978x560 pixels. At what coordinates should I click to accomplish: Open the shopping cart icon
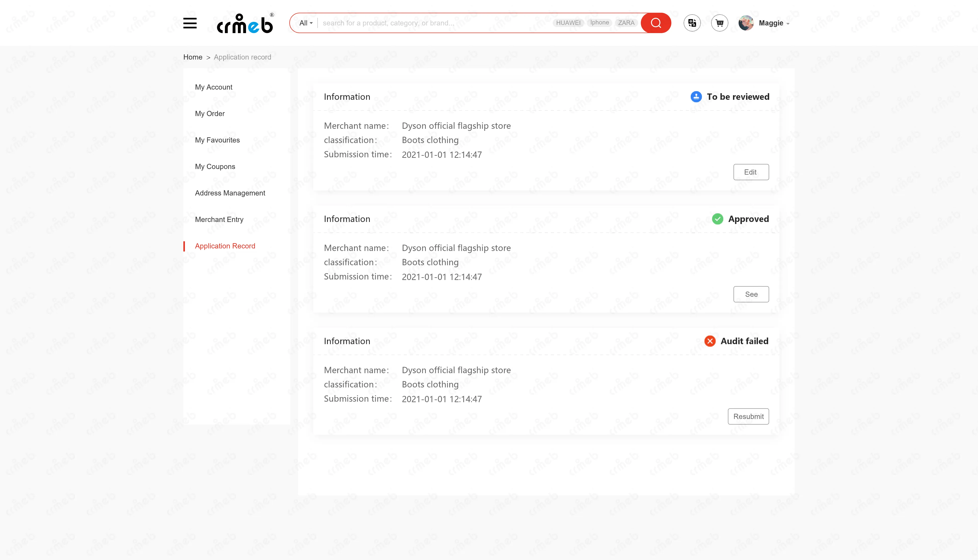point(719,23)
